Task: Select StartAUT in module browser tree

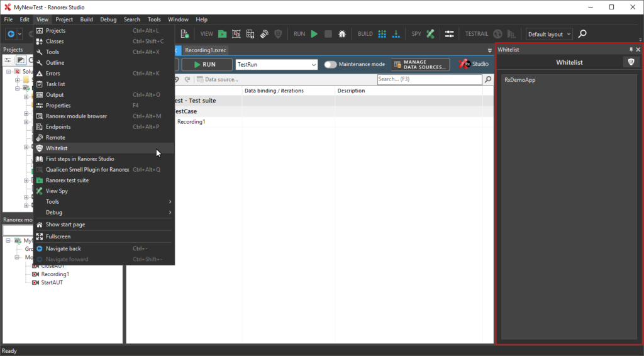Action: tap(52, 282)
